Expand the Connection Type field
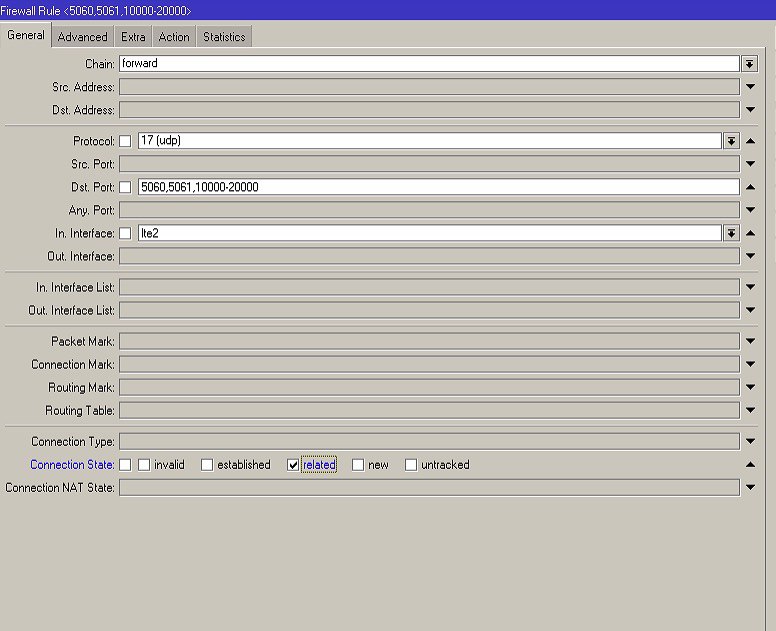The width and height of the screenshot is (776, 631). click(750, 441)
